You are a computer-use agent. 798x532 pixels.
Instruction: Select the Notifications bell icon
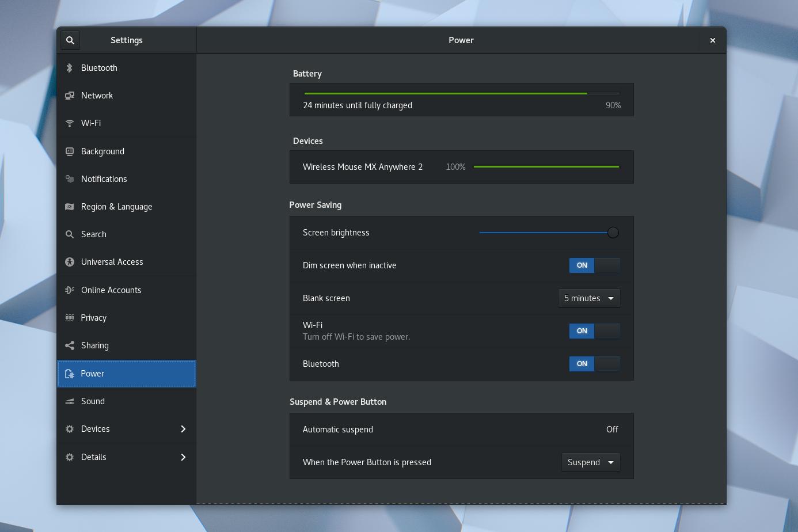click(x=69, y=178)
